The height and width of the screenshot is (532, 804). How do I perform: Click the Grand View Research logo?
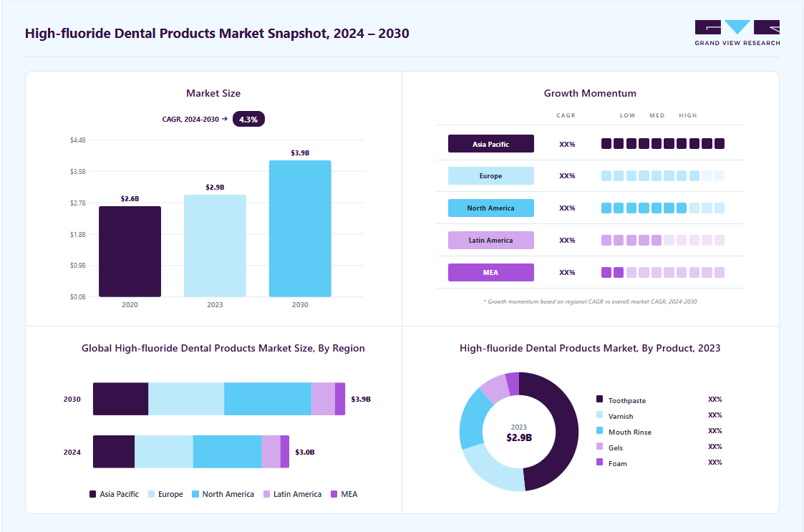[737, 33]
